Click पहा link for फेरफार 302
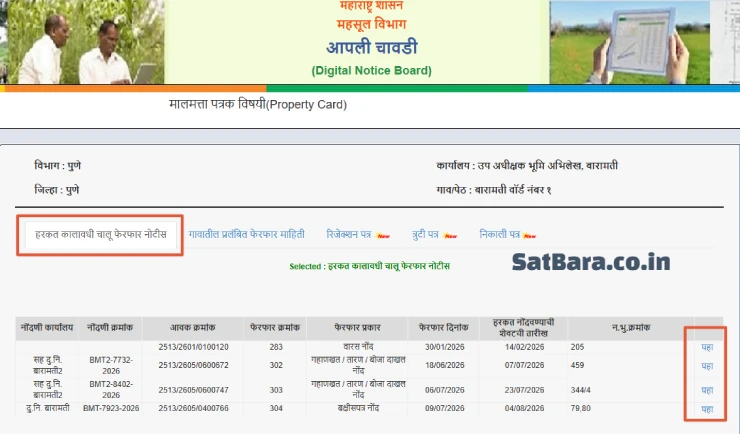 click(x=707, y=367)
